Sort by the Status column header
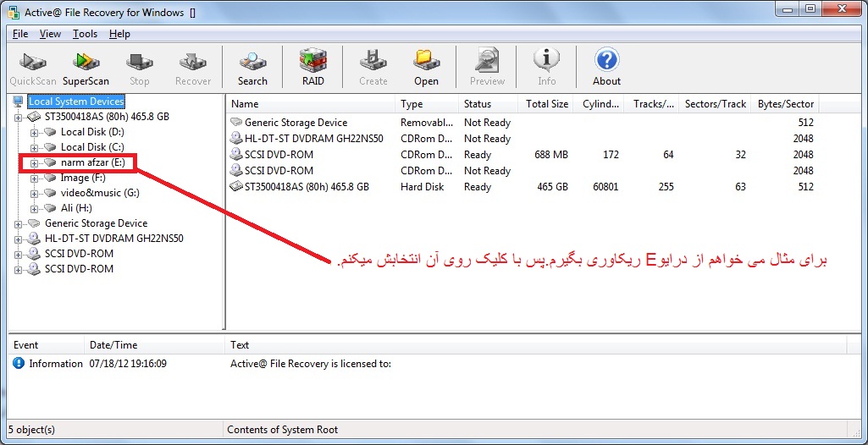Screen dimensions: 868x445 (x=489, y=104)
